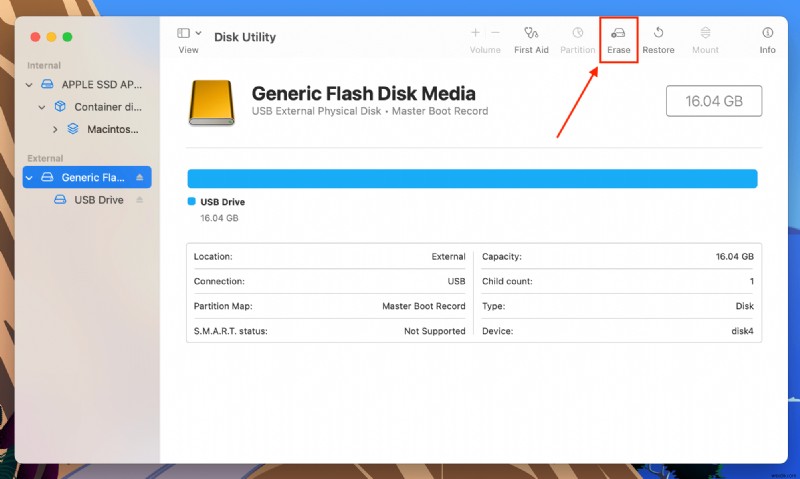The height and width of the screenshot is (479, 800).
Task: Click the 16.04 GB size box
Action: coord(714,101)
